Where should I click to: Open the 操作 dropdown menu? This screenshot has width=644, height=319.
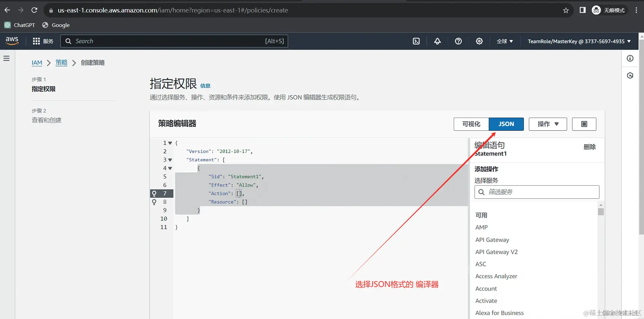pos(548,124)
